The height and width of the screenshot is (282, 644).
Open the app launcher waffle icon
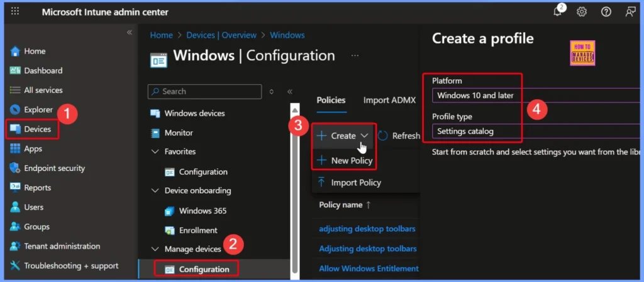click(15, 11)
